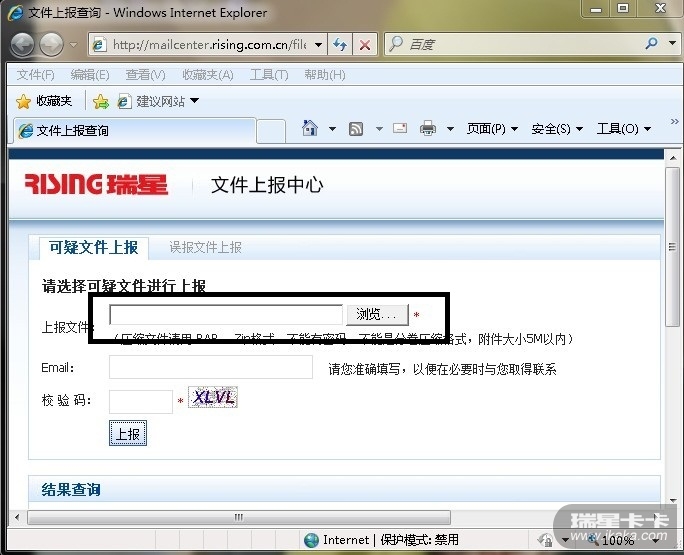Click the 上报 submit button
This screenshot has height=555, width=684.
click(x=128, y=433)
